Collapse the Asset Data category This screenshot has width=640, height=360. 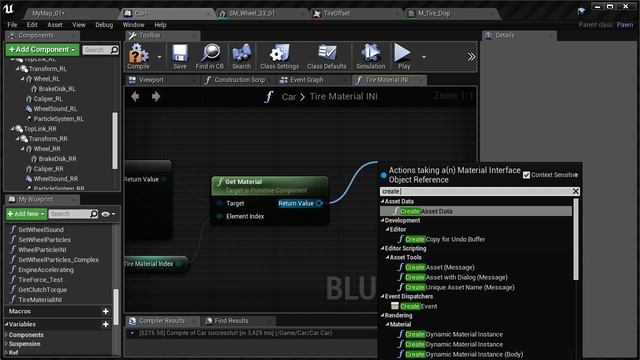[382, 201]
